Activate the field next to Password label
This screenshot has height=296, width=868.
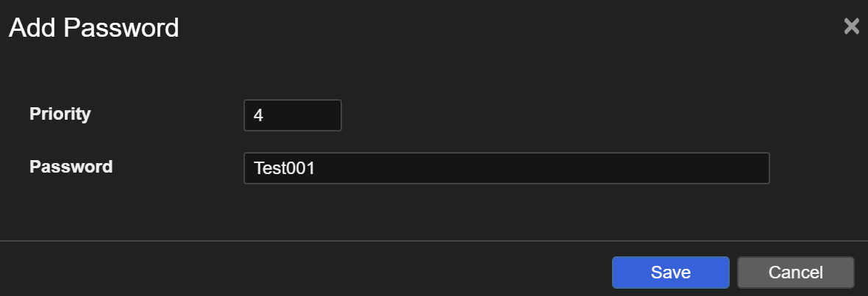click(x=506, y=168)
